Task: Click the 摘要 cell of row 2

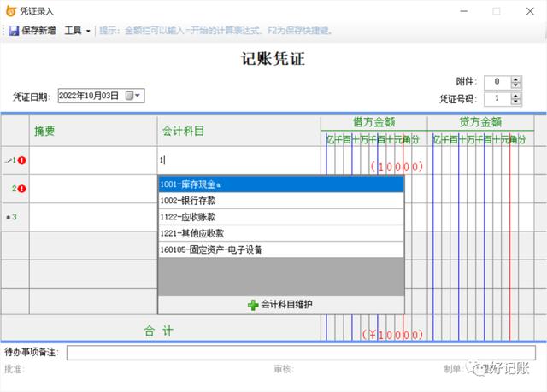Action: click(x=93, y=189)
